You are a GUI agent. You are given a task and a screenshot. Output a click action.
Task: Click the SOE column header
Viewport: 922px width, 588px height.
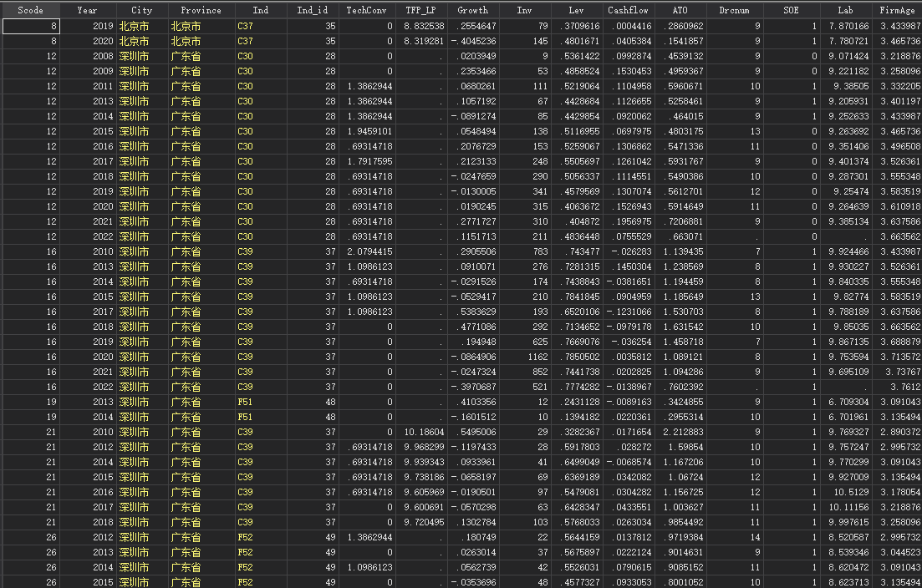tap(791, 10)
